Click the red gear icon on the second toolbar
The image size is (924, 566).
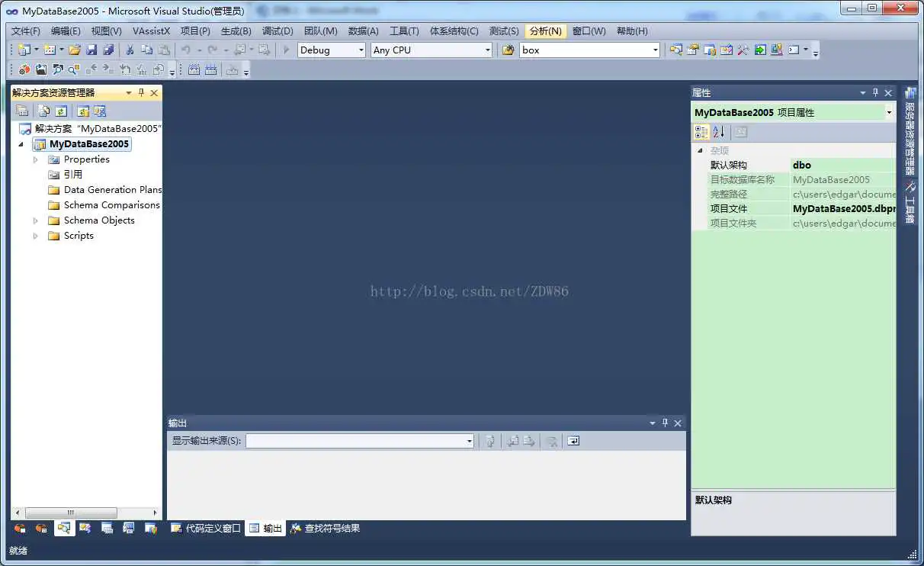(x=24, y=70)
